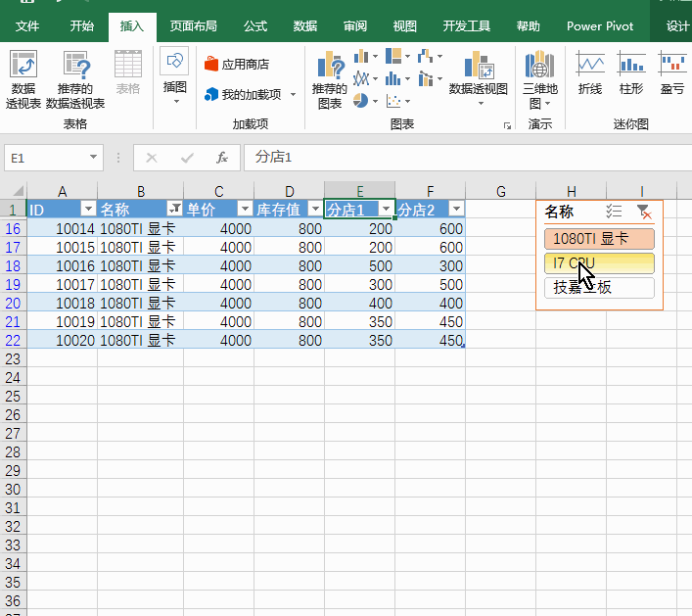Select I7 CPU in the slicer

click(x=599, y=263)
